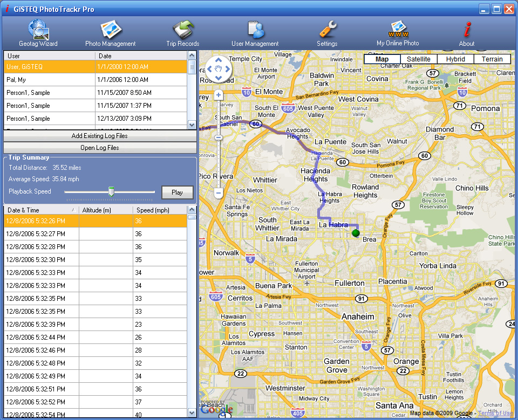
Task: Zoom in with map plus button
Action: pos(219,95)
